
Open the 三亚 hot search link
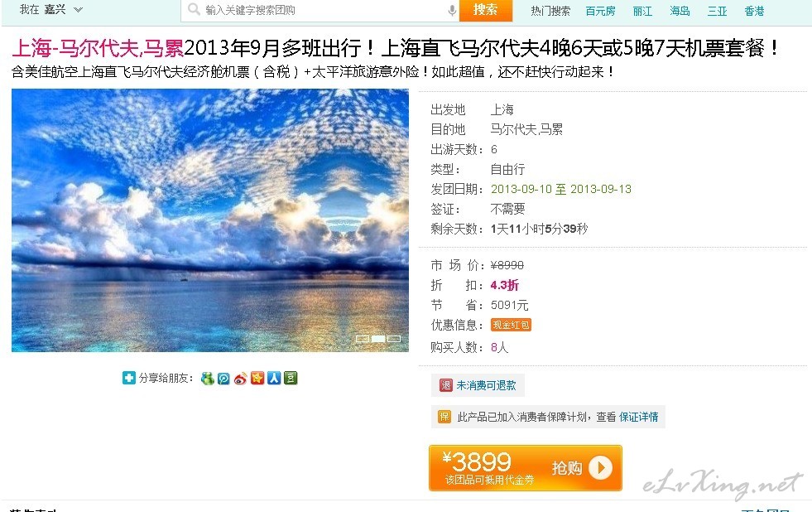click(718, 11)
